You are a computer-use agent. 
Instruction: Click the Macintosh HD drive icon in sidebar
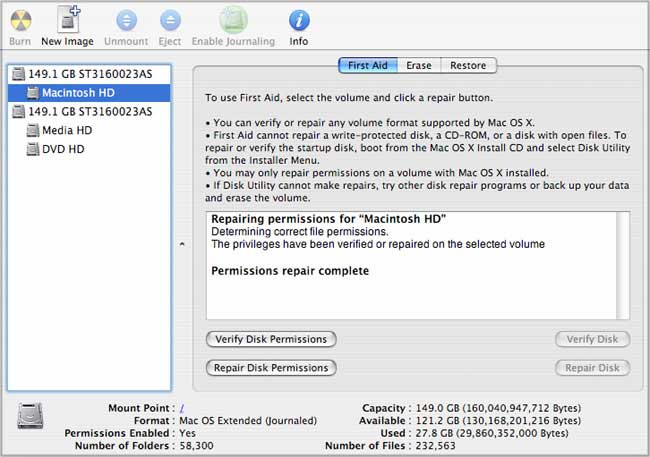point(33,93)
